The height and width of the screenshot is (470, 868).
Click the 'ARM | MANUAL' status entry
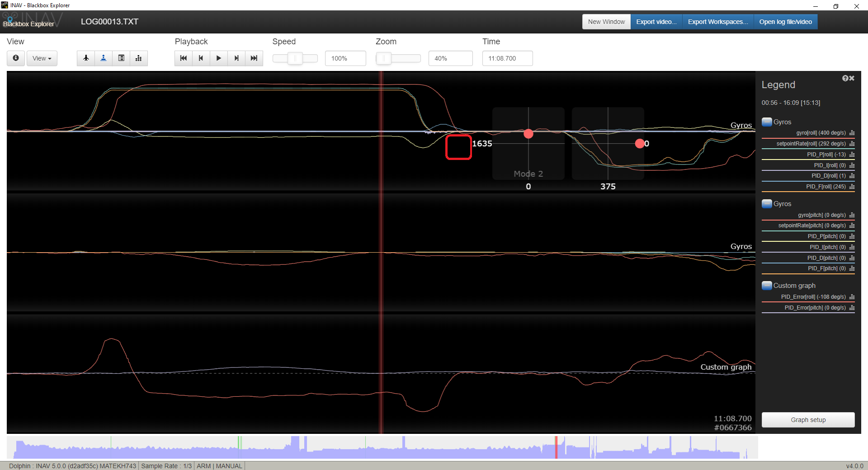coord(219,466)
